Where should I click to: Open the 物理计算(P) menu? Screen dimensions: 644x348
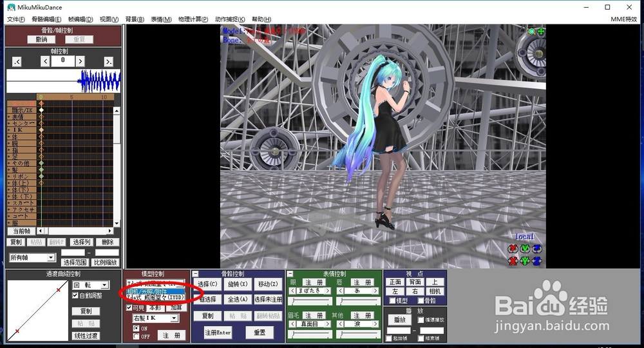pos(193,19)
